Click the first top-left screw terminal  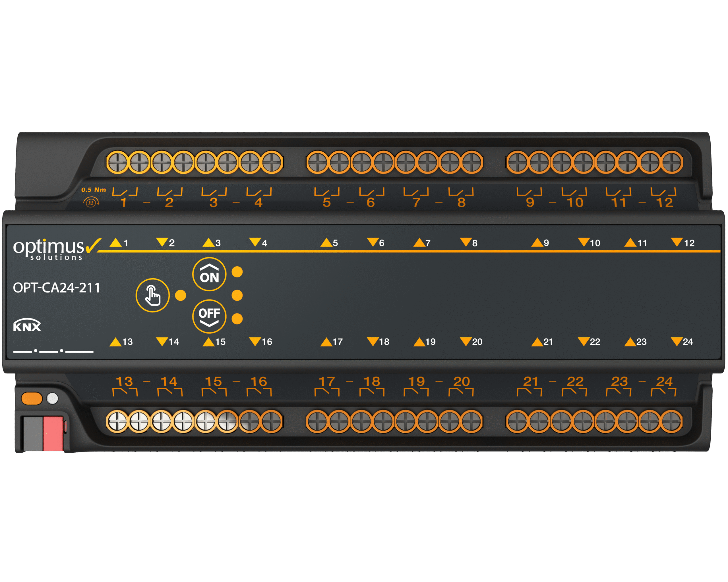pyautogui.click(x=117, y=162)
